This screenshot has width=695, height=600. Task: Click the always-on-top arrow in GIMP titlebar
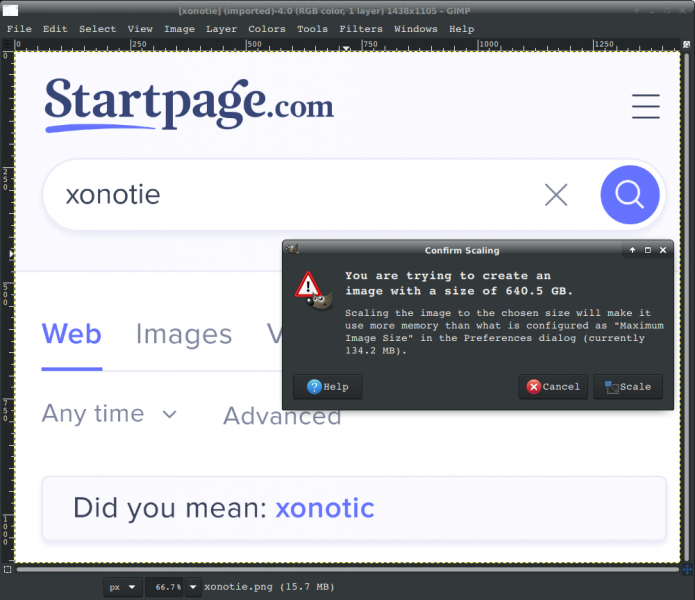pos(636,11)
